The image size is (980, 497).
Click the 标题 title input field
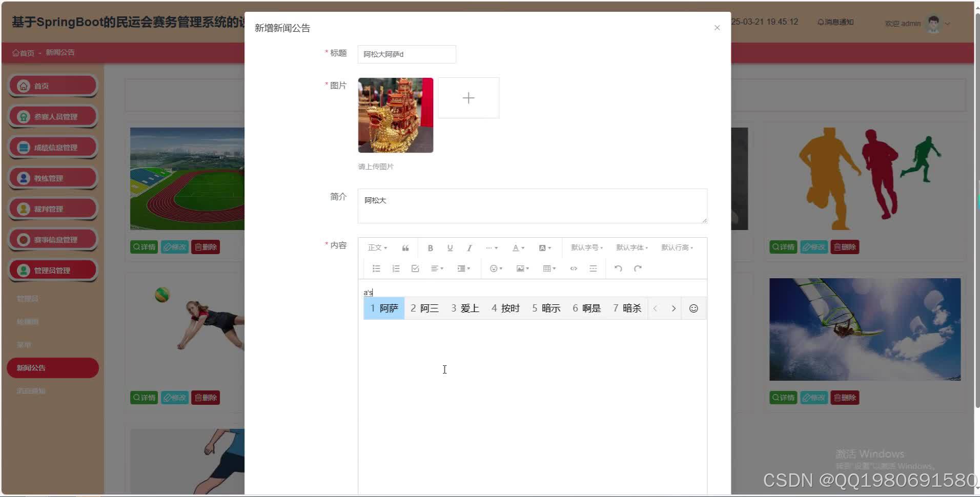click(406, 54)
